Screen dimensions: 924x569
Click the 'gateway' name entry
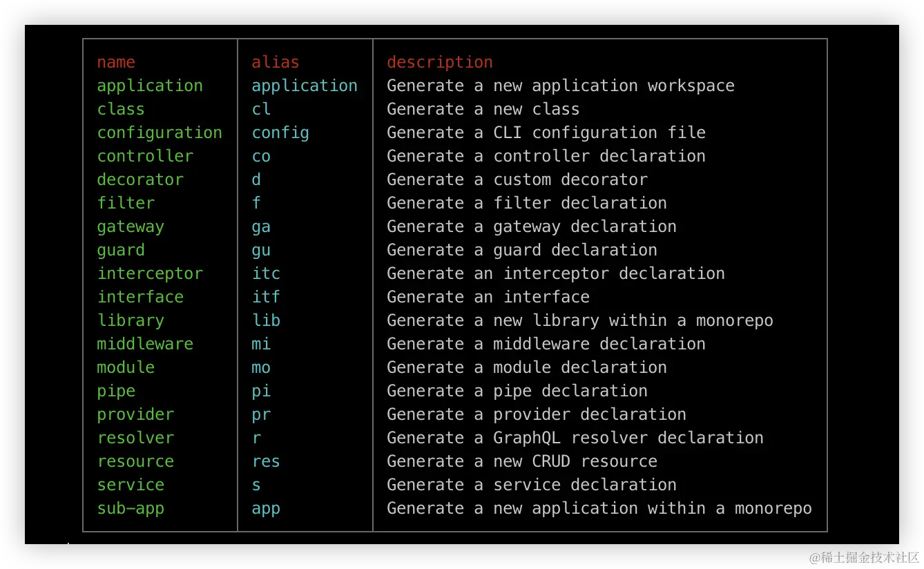[131, 226]
